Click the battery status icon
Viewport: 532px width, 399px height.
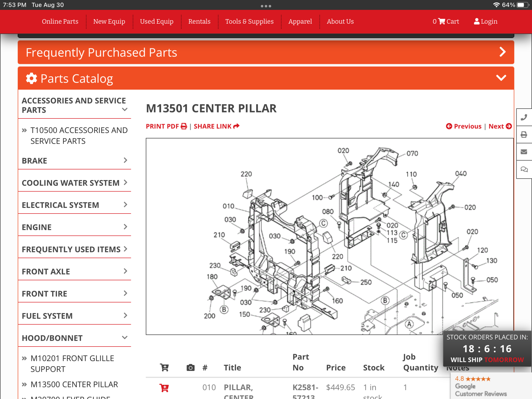(x=523, y=5)
